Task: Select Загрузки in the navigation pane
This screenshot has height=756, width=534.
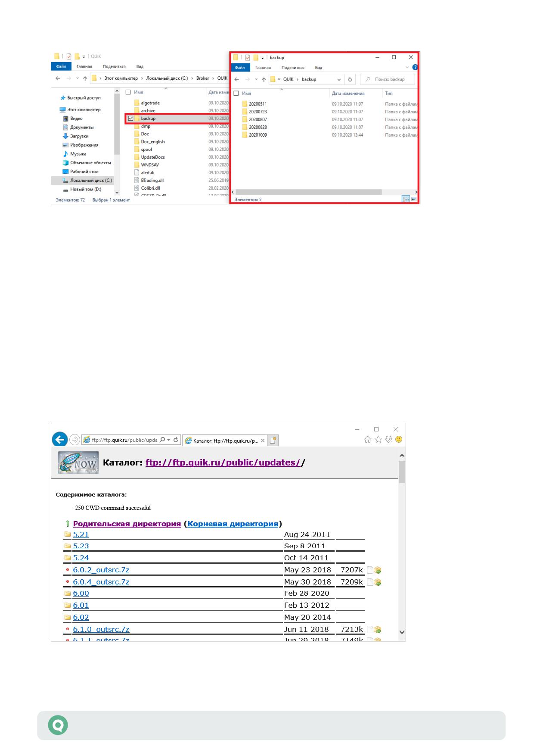Action: (x=79, y=136)
